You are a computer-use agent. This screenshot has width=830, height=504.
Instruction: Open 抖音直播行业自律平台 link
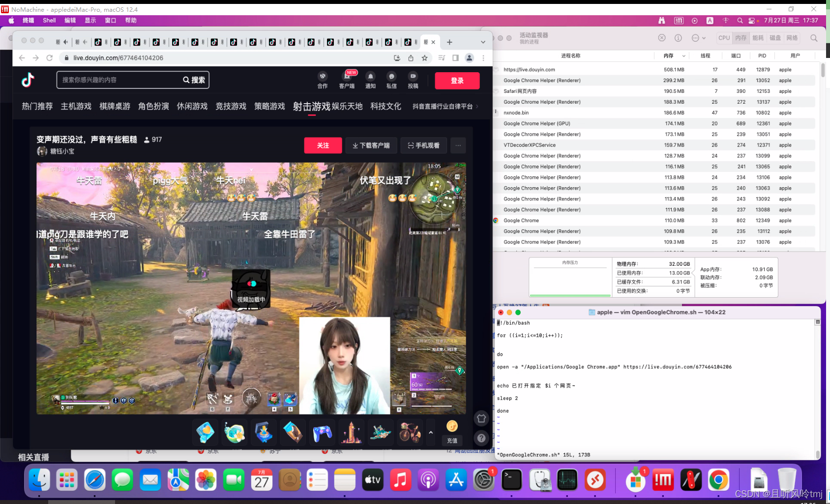[x=443, y=107]
